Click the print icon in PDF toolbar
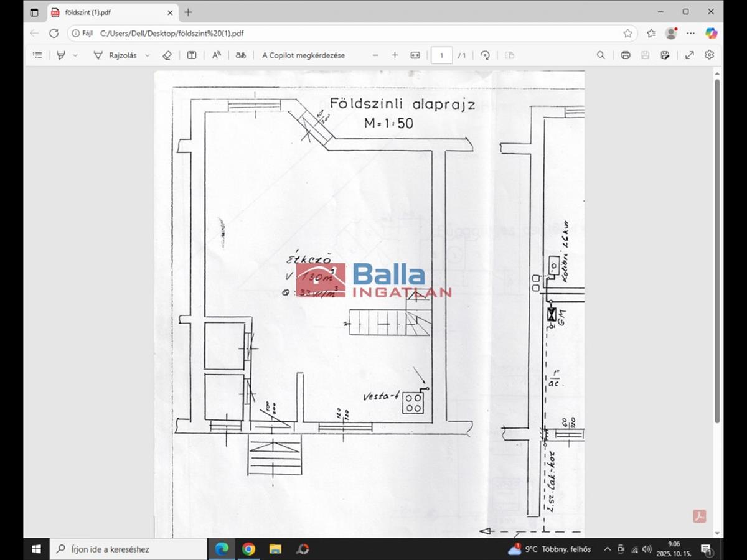 626,55
